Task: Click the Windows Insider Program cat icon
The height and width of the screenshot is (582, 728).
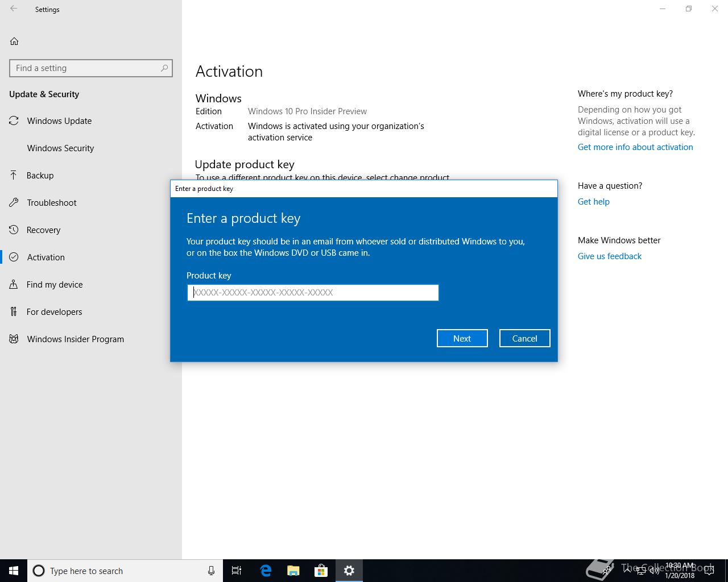Action: click(x=14, y=339)
